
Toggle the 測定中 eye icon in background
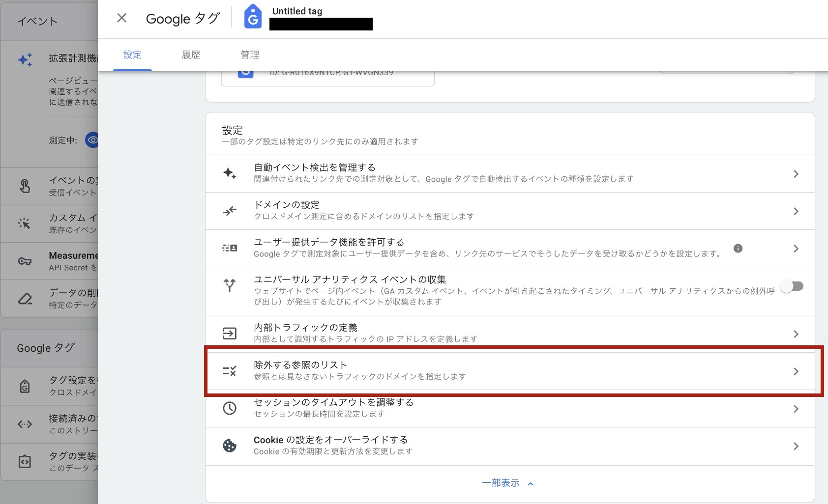click(x=92, y=140)
